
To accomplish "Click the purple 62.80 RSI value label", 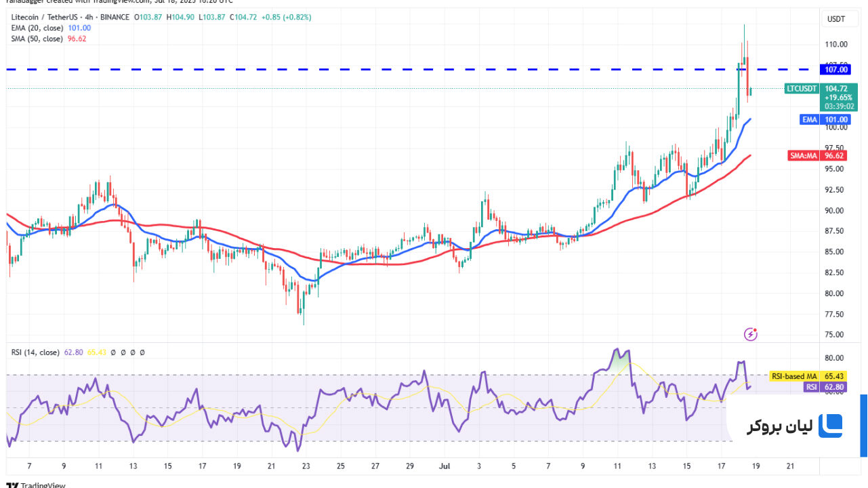I will [x=834, y=387].
